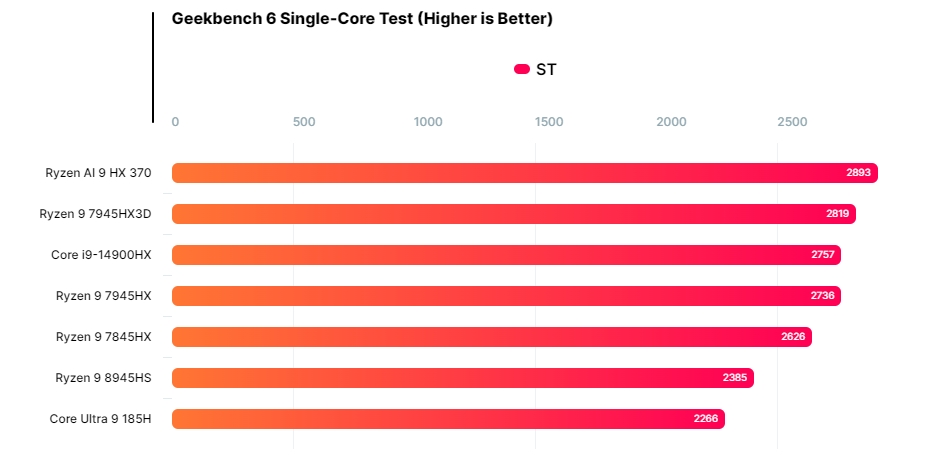941x460 pixels.
Task: Toggle the ST series legend label
Action: click(x=546, y=69)
